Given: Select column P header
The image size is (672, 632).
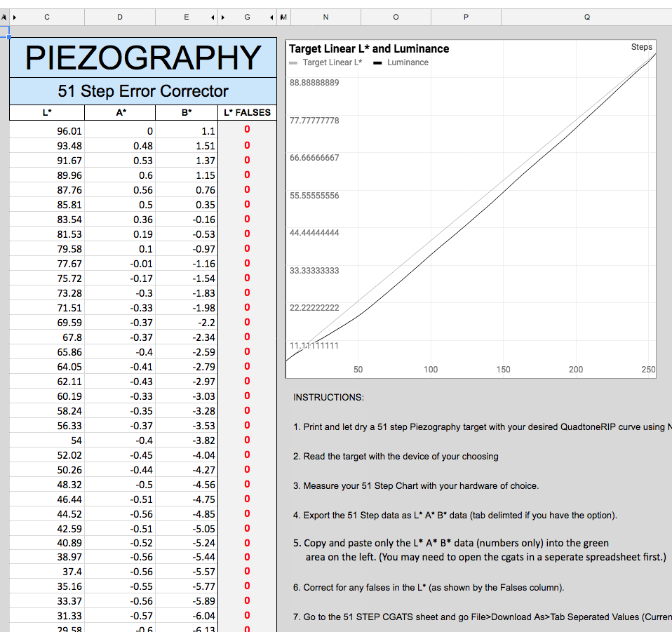Looking at the screenshot, I should coord(466,17).
